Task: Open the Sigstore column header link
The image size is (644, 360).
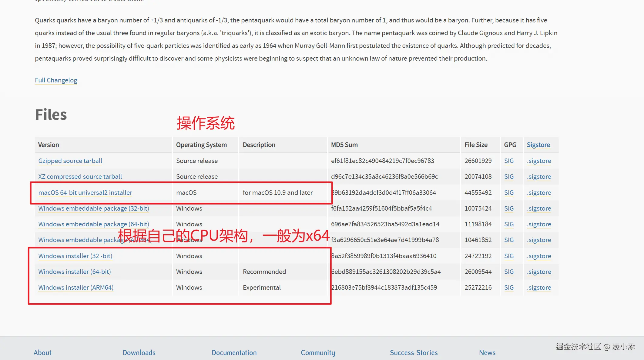Action: point(538,145)
